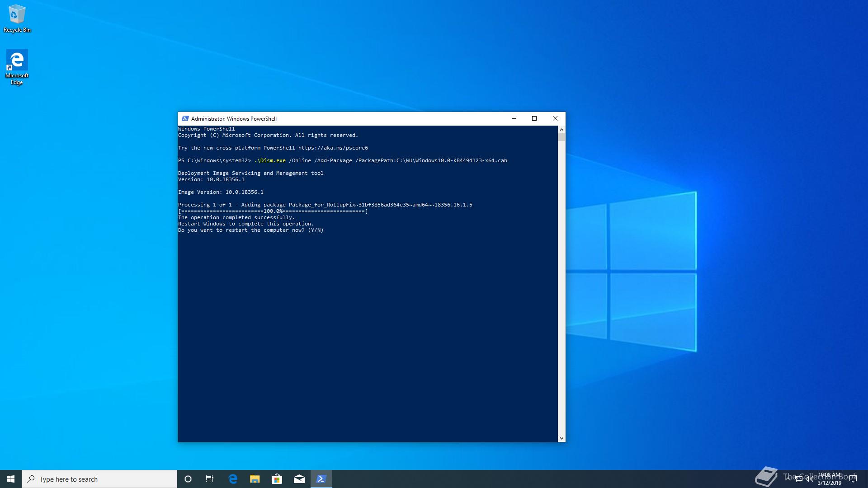Open Task View from the taskbar
This screenshot has width=868, height=488.
(210, 479)
